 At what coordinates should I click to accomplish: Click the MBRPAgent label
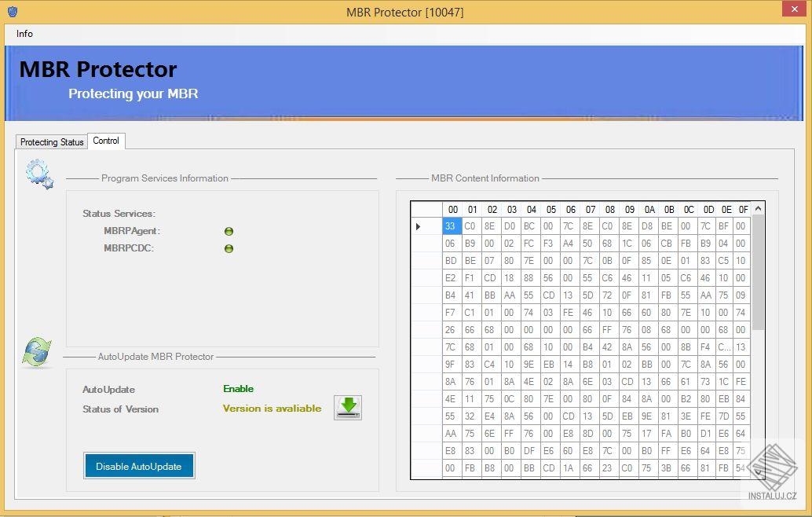click(132, 231)
